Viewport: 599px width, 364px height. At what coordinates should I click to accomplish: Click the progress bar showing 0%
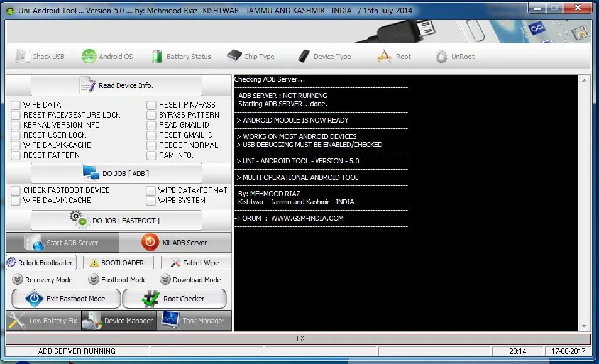tap(299, 339)
